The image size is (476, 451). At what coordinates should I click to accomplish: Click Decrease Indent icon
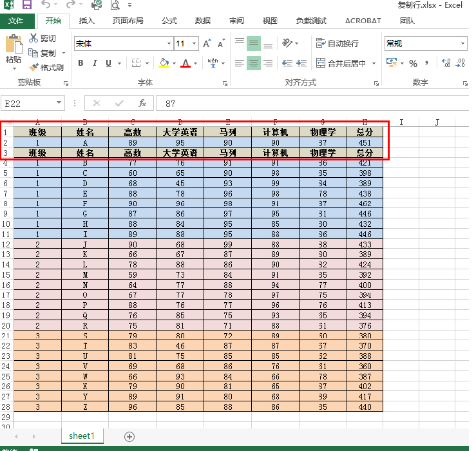click(x=287, y=63)
